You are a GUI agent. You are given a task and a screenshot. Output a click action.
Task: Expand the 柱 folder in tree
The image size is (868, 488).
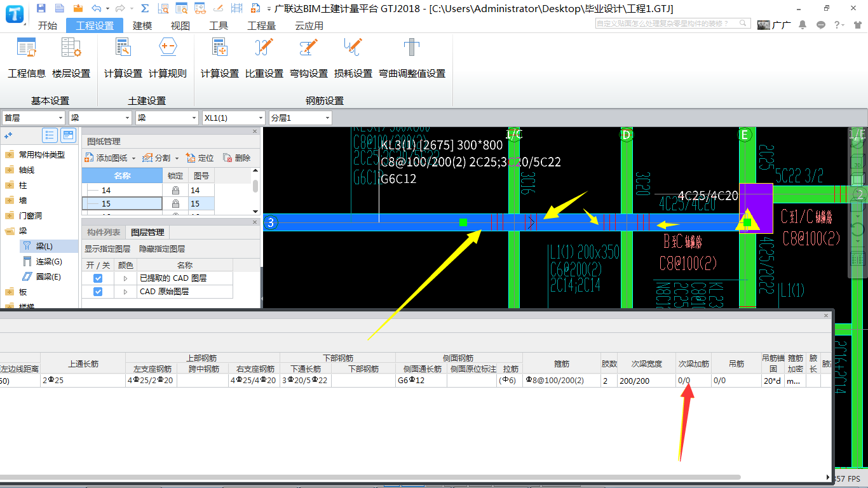coord(10,186)
